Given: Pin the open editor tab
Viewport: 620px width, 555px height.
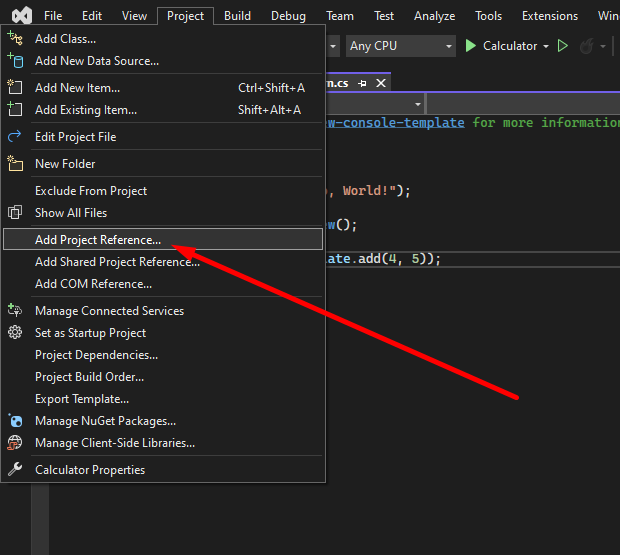Looking at the screenshot, I should [362, 83].
